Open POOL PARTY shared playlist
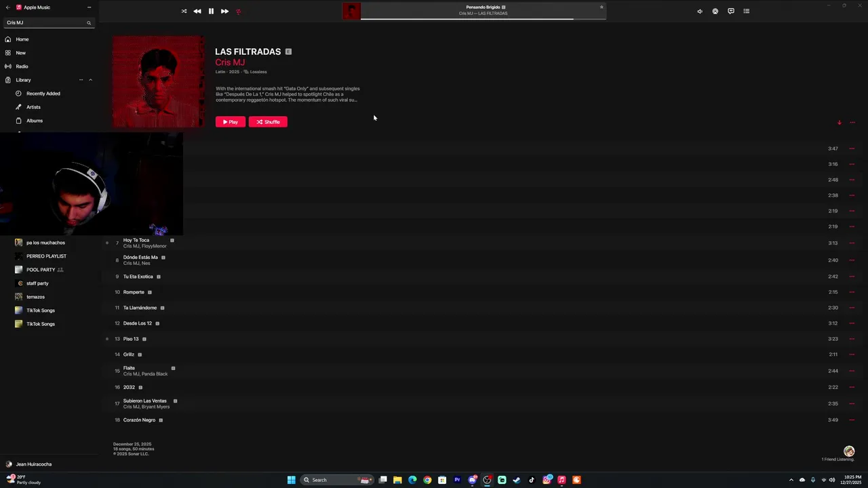 (41, 270)
